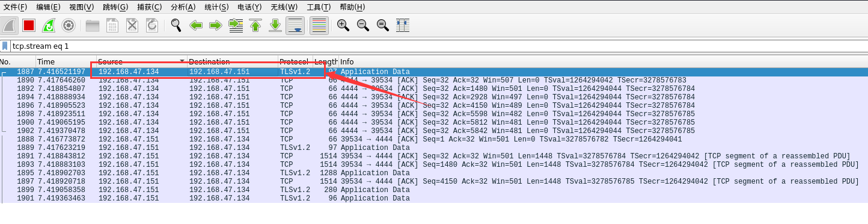The height and width of the screenshot is (224, 868).
Task: Select packet 1902 with Ack=5842
Action: [434, 131]
